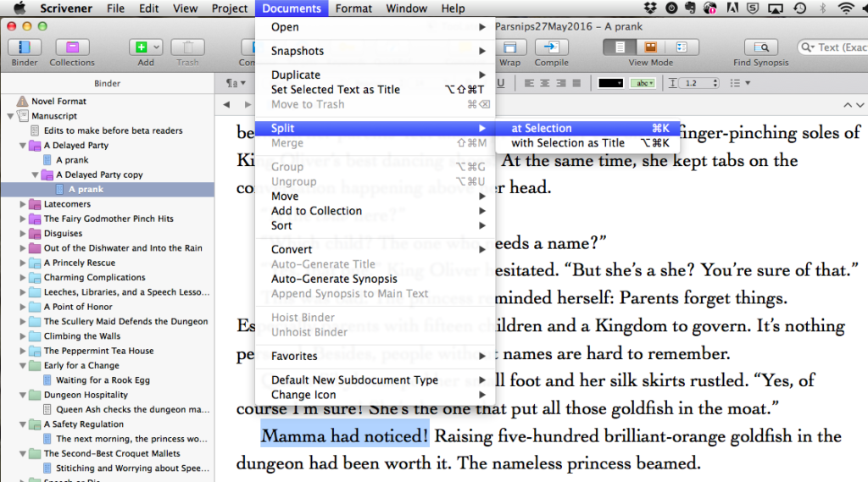
Task: Select Novel Format in binder
Action: (58, 102)
